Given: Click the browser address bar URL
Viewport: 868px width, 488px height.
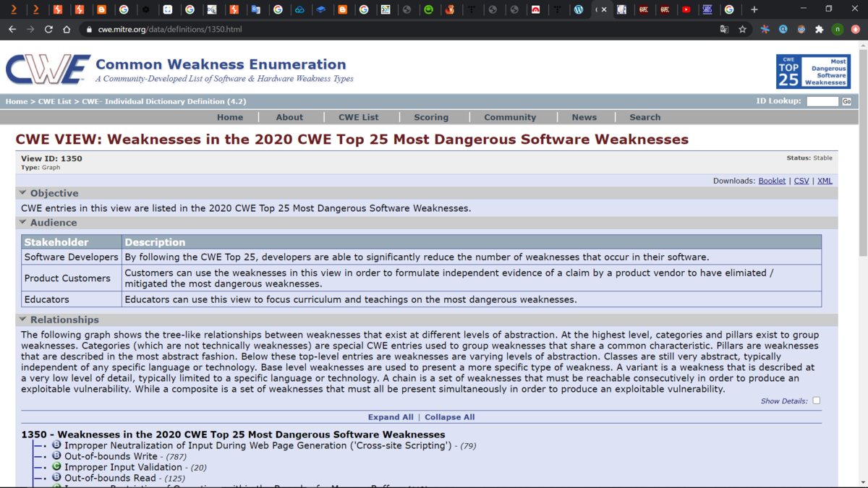Looking at the screenshot, I should tap(170, 30).
